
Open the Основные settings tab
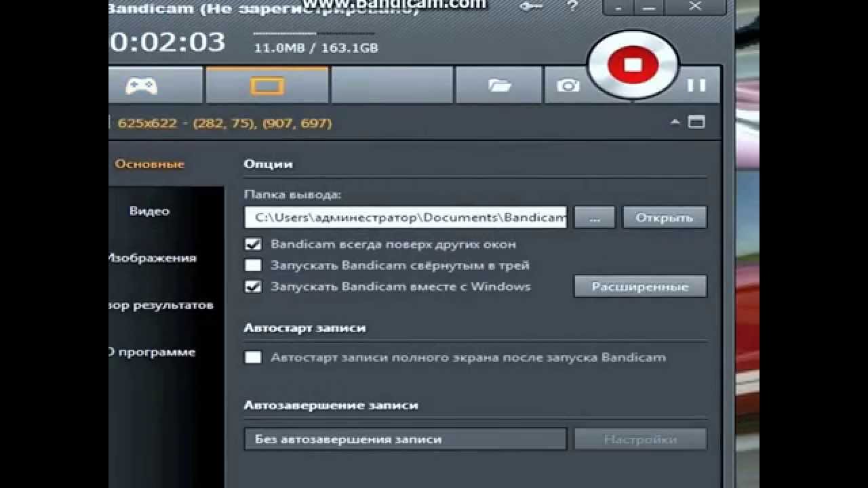tap(150, 164)
